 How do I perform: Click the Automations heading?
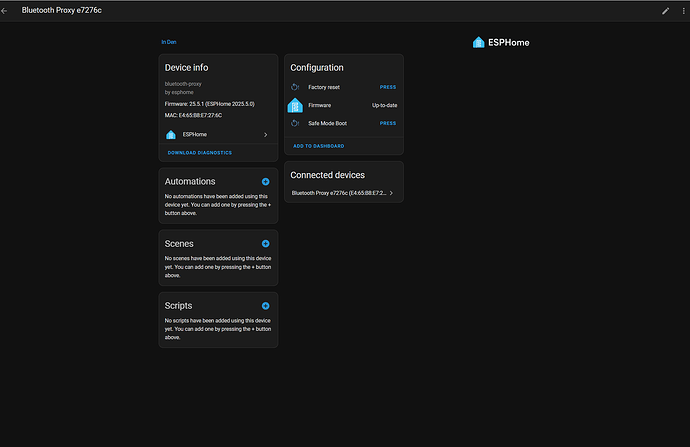pyautogui.click(x=190, y=182)
